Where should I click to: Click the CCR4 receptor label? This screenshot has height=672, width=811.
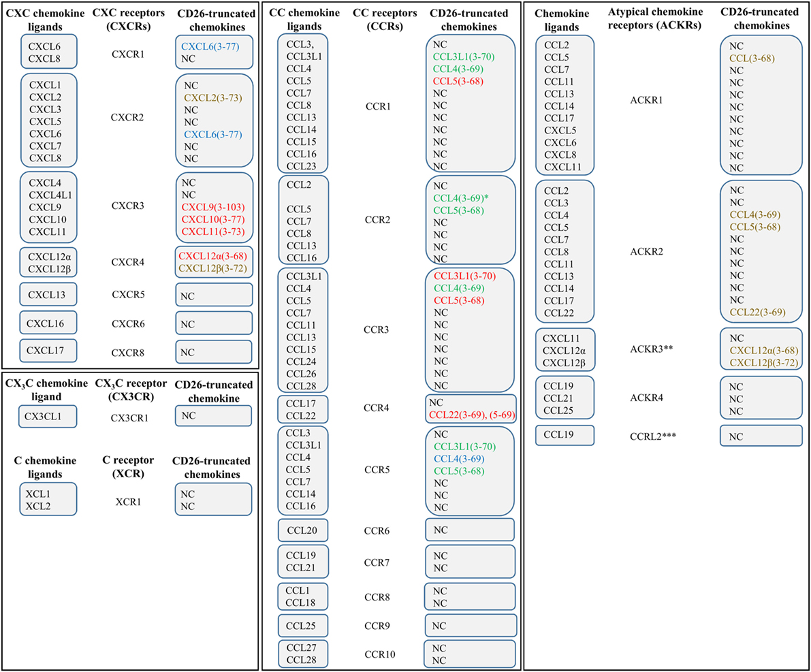[x=376, y=408]
